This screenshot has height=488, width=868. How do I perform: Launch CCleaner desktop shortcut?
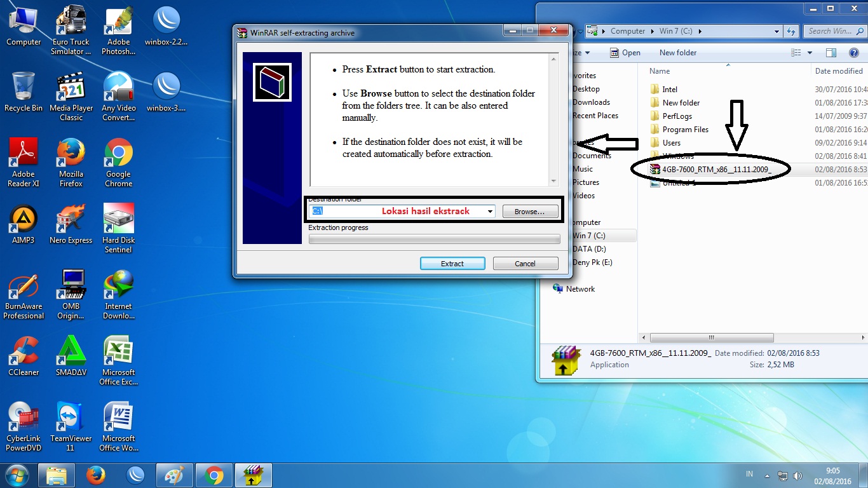[24, 356]
